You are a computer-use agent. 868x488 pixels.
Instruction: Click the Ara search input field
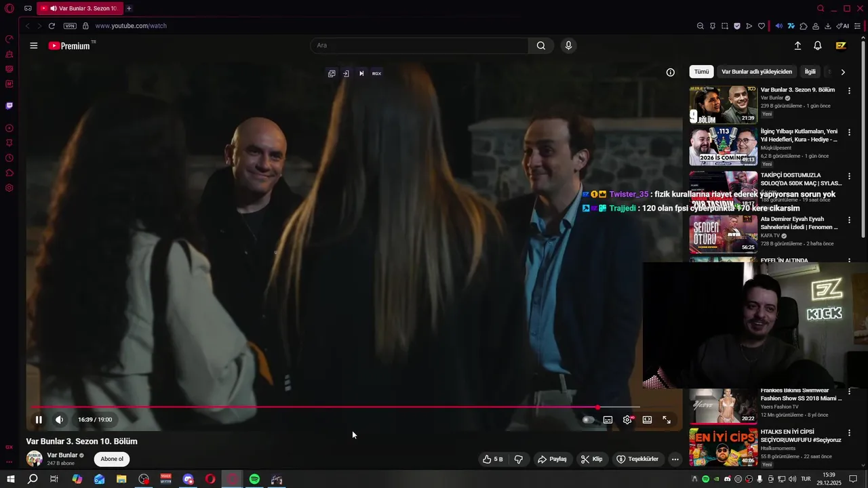(419, 45)
